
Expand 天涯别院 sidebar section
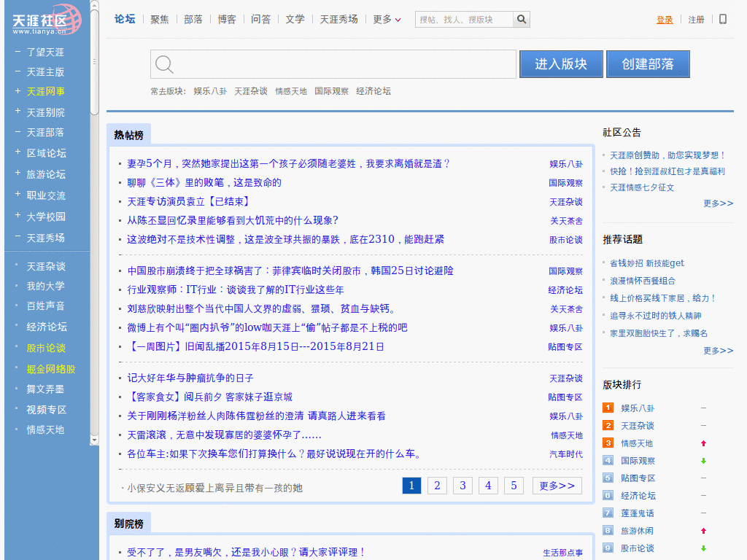point(18,111)
